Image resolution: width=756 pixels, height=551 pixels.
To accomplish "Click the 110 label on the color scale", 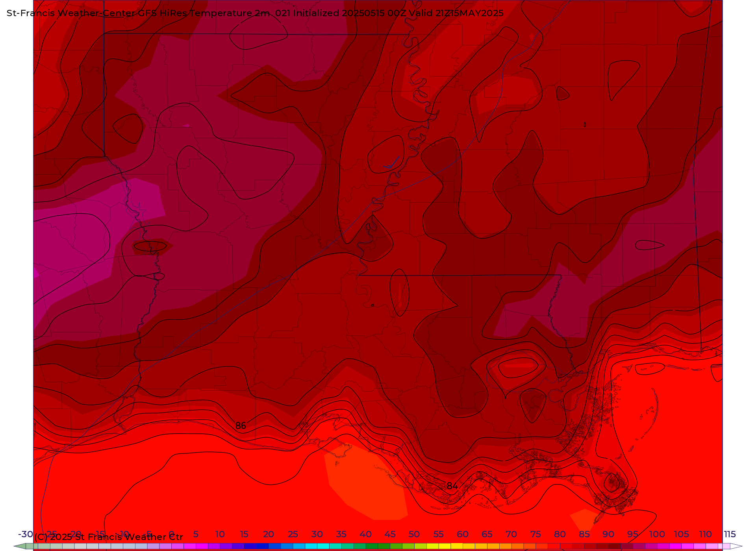I will coord(706,534).
